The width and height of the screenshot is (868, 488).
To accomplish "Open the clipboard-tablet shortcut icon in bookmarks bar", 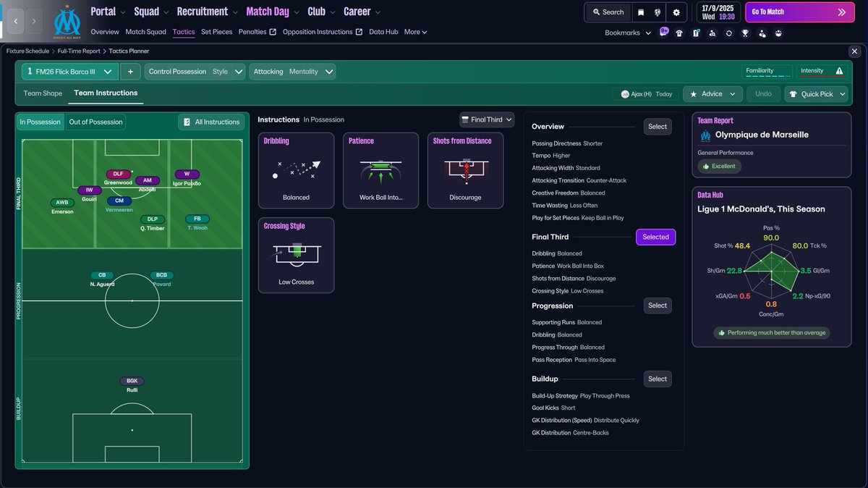I will point(696,33).
